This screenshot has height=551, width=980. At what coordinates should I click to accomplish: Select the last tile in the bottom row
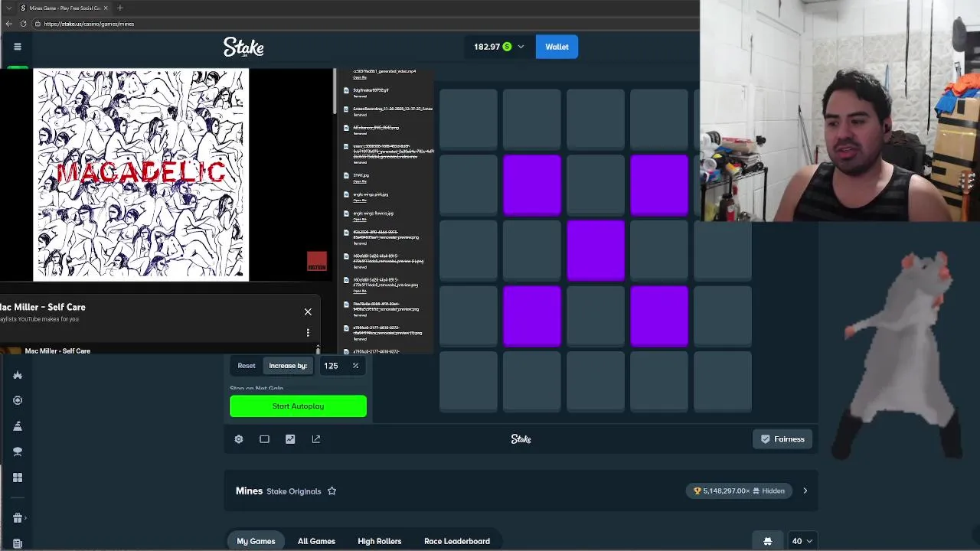coord(723,382)
